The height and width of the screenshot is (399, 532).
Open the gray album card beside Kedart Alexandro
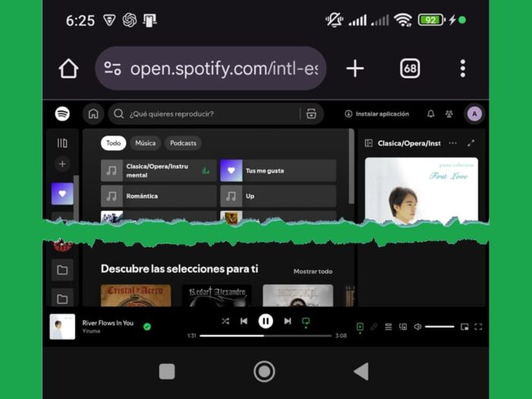(x=298, y=296)
